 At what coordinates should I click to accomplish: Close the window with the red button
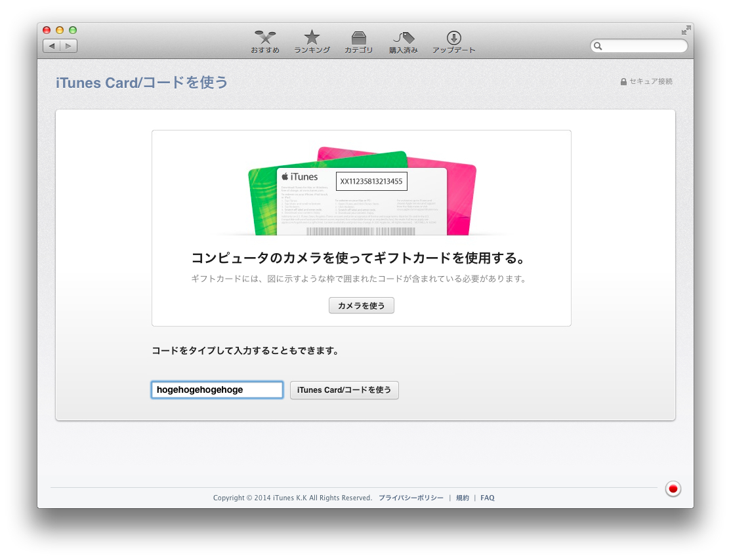click(x=47, y=30)
